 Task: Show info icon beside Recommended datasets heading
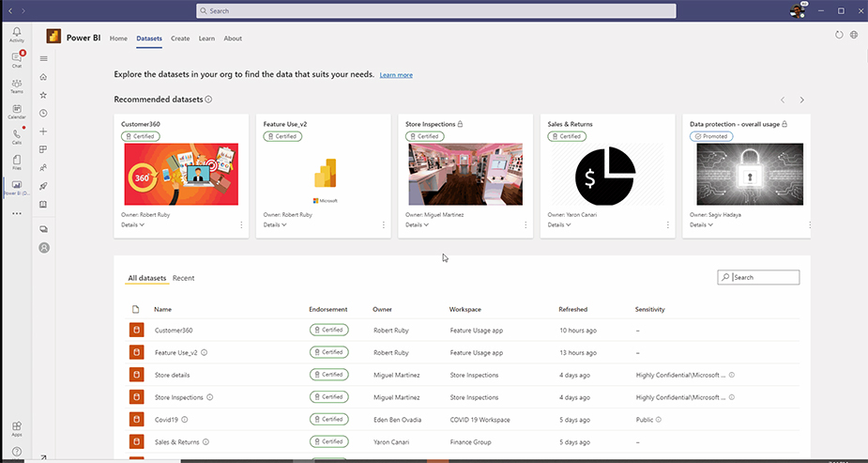coord(208,100)
